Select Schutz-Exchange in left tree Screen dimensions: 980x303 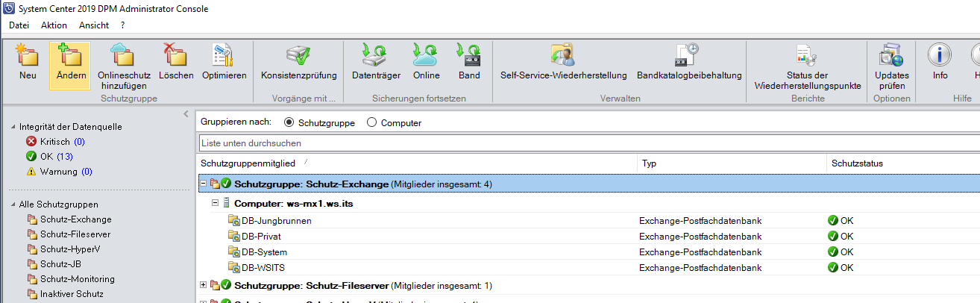pos(70,219)
